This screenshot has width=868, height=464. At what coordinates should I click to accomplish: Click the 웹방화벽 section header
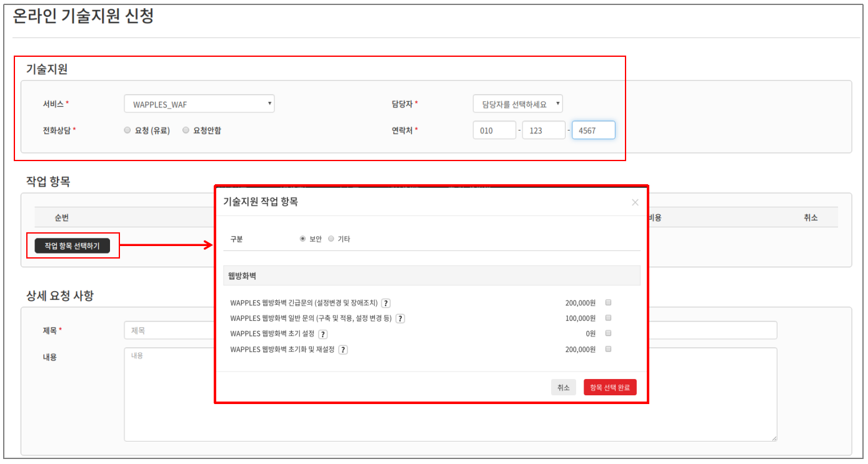pos(432,275)
